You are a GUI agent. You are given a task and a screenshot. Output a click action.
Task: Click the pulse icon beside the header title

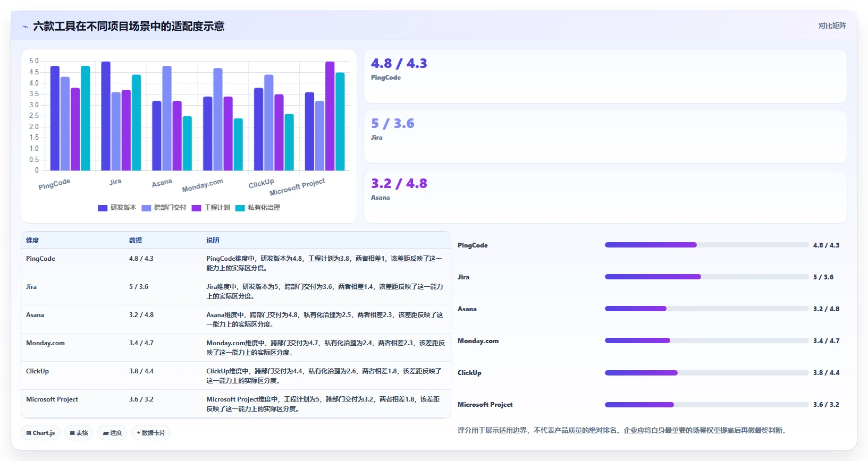(x=25, y=27)
